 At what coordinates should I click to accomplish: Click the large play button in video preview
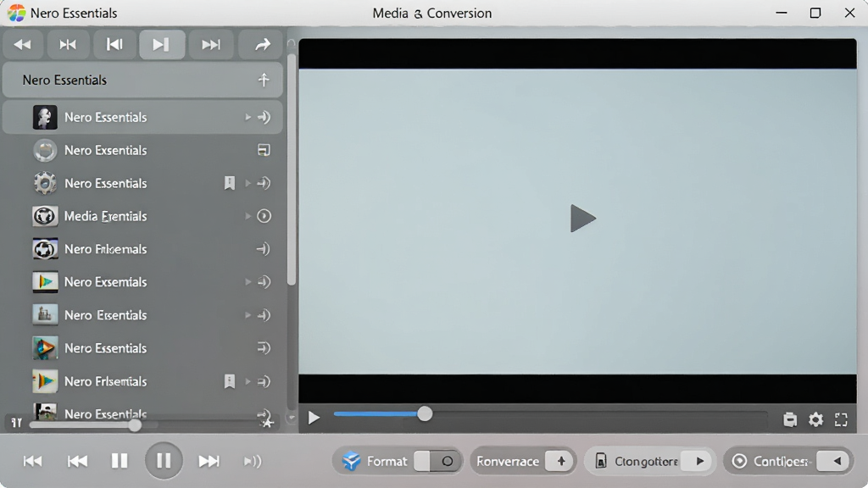pyautogui.click(x=582, y=218)
